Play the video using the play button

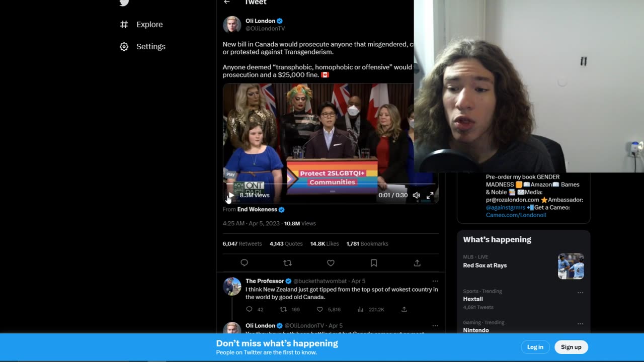click(231, 195)
